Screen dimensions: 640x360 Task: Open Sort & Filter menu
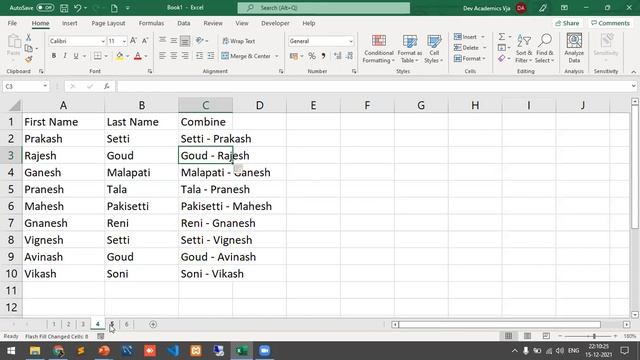[524, 49]
